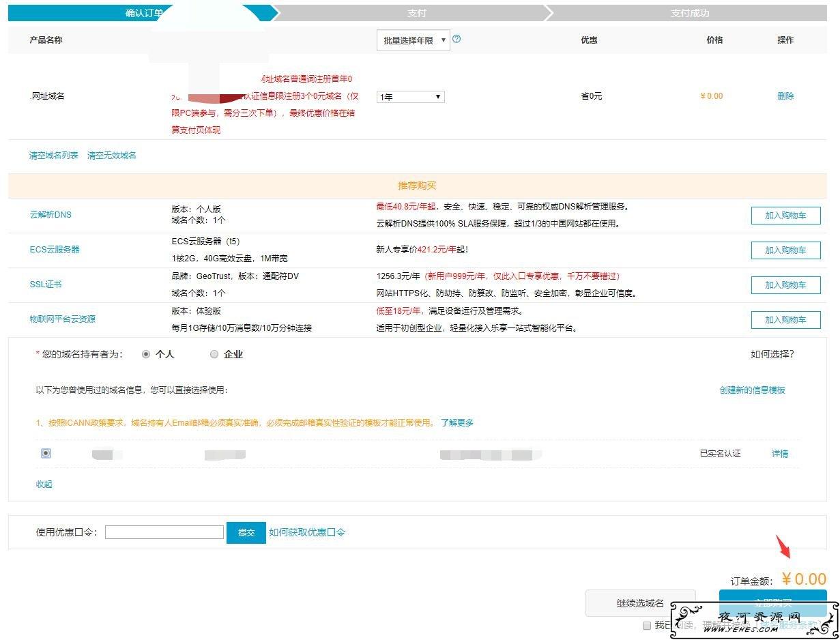Click 创建新的信息模板 link
Image resolution: width=840 pixels, height=640 pixels.
(753, 390)
